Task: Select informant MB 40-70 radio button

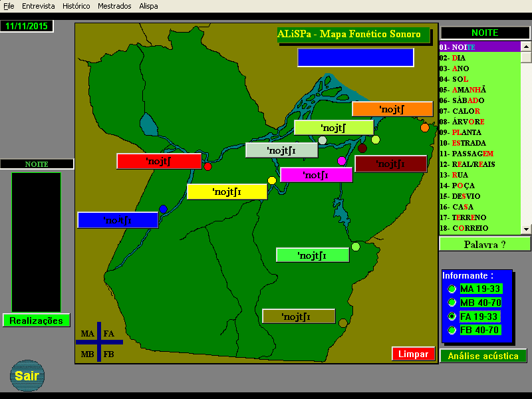Action: click(x=452, y=303)
